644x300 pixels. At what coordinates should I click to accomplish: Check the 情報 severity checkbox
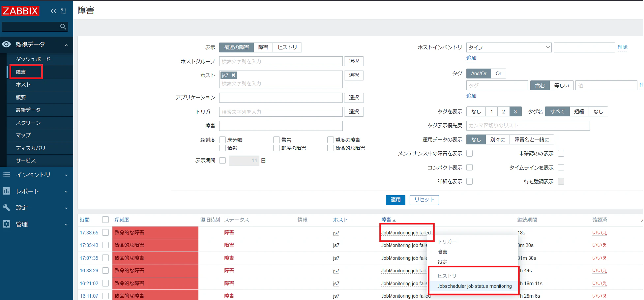(x=222, y=148)
